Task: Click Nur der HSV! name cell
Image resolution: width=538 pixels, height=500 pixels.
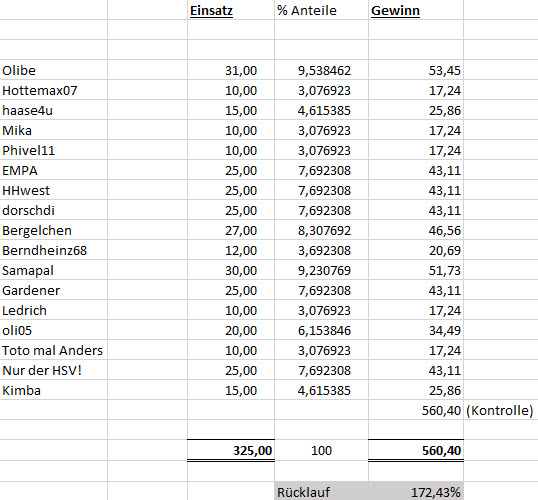Action: [54, 370]
